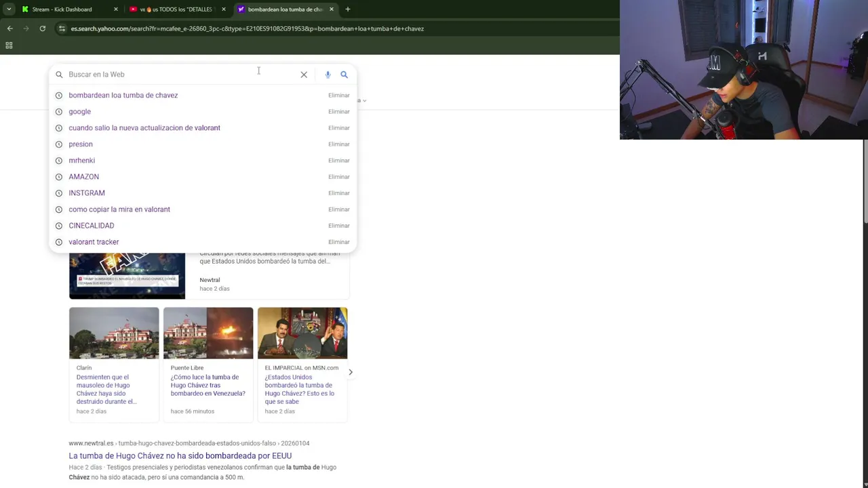Open link ¿Cómo luce la tumba de Hugo Chávez
The height and width of the screenshot is (488, 868).
click(x=208, y=385)
